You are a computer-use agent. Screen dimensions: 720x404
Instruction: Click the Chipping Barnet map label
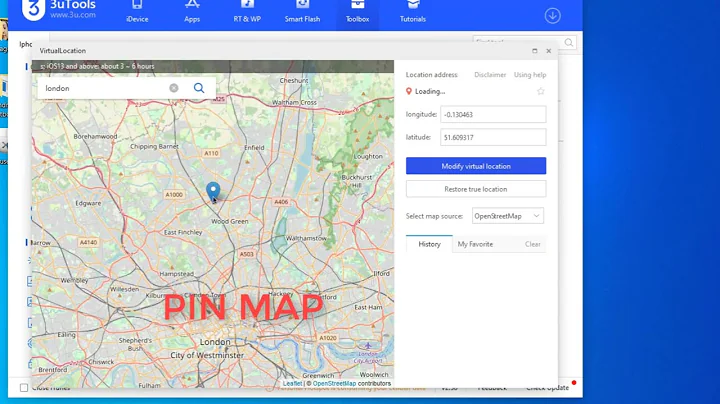coord(154,146)
